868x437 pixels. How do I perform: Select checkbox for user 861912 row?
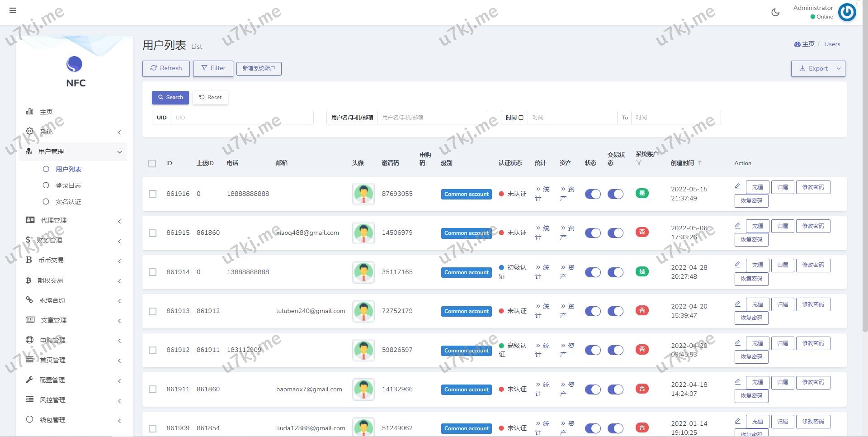point(153,350)
